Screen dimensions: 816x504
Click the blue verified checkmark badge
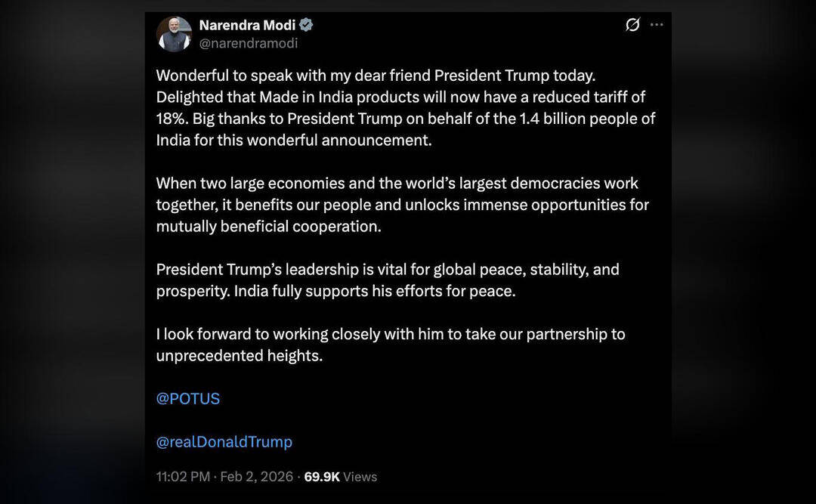click(x=305, y=24)
